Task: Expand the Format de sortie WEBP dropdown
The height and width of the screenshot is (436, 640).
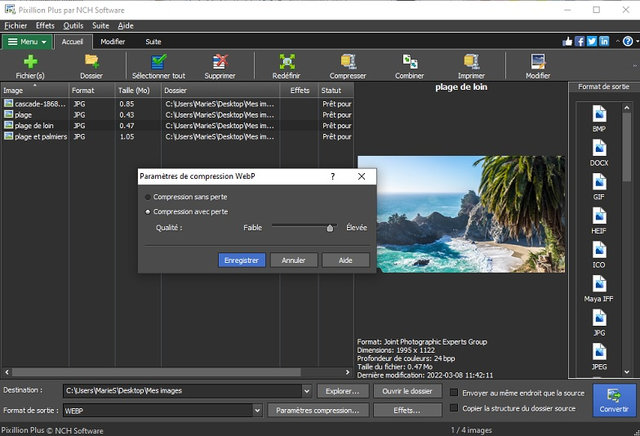Action: pos(257,410)
